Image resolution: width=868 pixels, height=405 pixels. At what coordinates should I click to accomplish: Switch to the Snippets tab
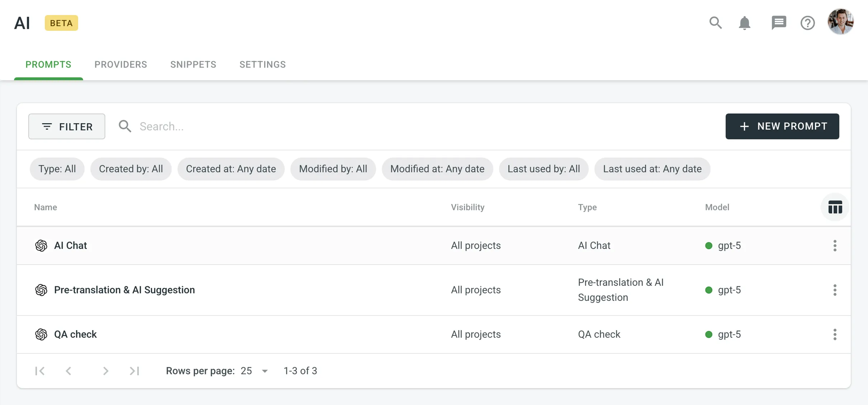click(193, 64)
